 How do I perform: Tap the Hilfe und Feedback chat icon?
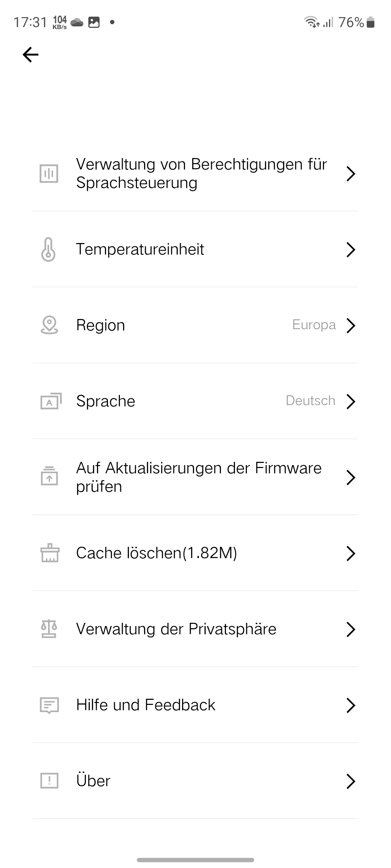point(49,705)
